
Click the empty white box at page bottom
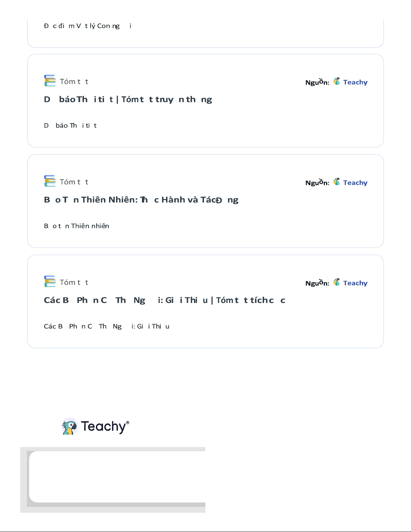click(117, 477)
